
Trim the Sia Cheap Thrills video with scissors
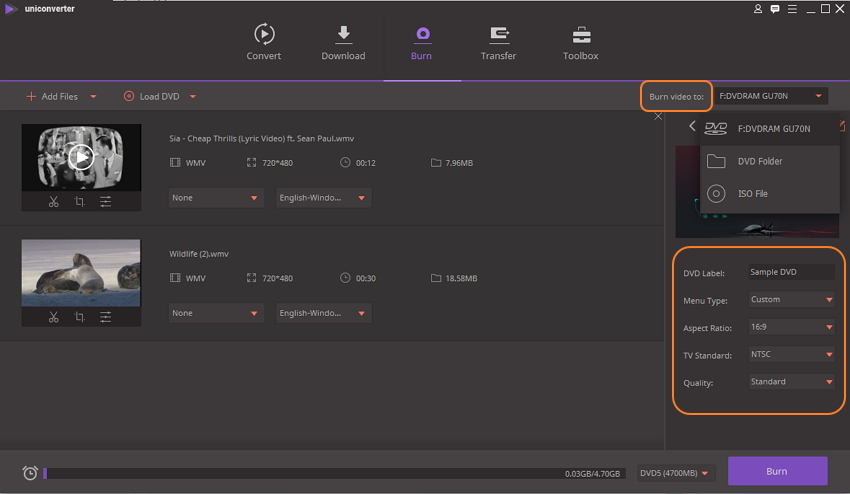click(53, 202)
